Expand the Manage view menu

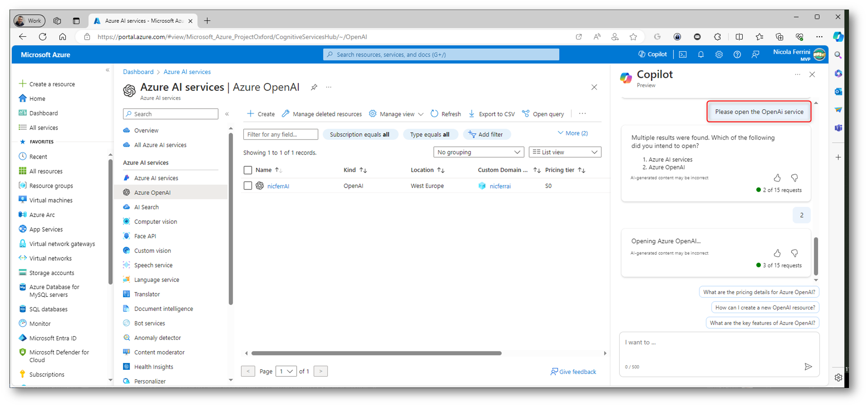pyautogui.click(x=396, y=114)
